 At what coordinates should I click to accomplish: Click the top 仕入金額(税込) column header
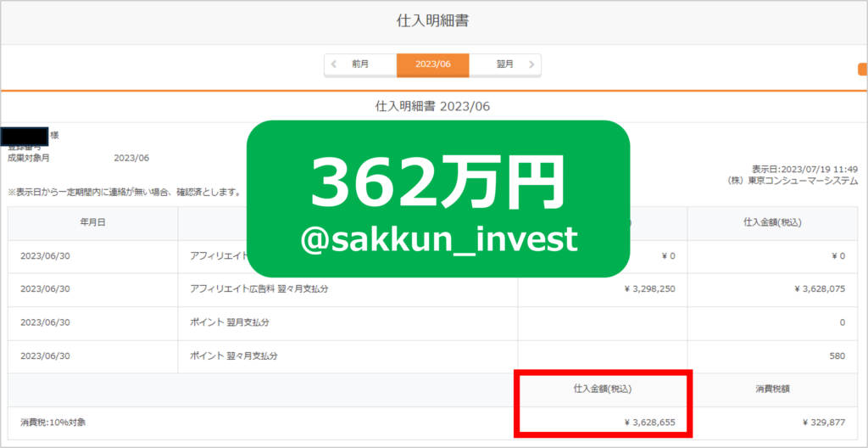pos(771,224)
